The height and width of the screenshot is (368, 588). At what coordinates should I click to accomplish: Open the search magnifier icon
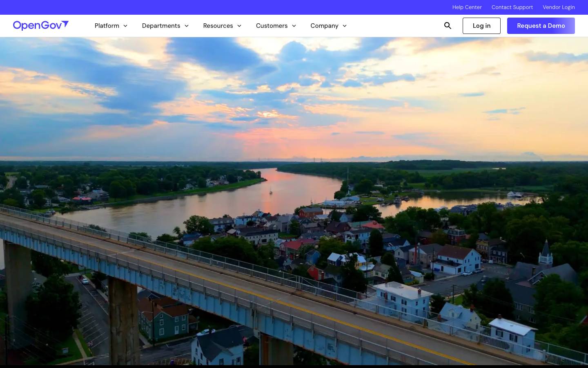point(448,26)
